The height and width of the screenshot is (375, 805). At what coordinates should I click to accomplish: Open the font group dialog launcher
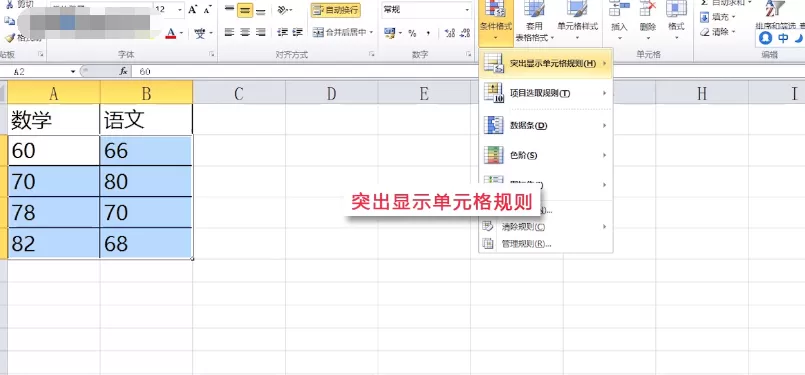211,54
